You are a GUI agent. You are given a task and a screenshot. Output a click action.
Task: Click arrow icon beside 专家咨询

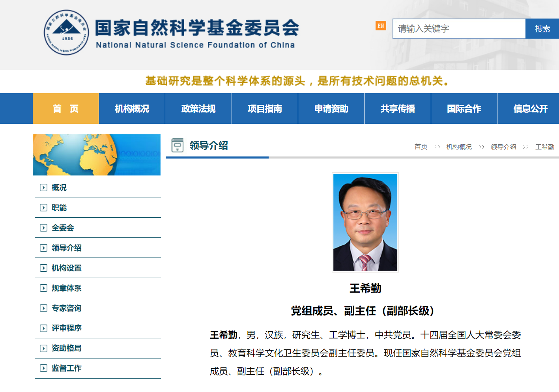point(43,308)
